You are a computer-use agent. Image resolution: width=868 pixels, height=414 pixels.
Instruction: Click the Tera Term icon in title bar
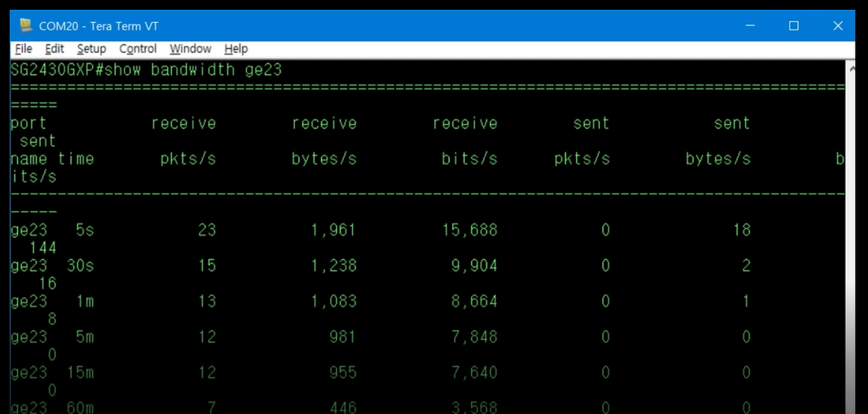point(25,25)
